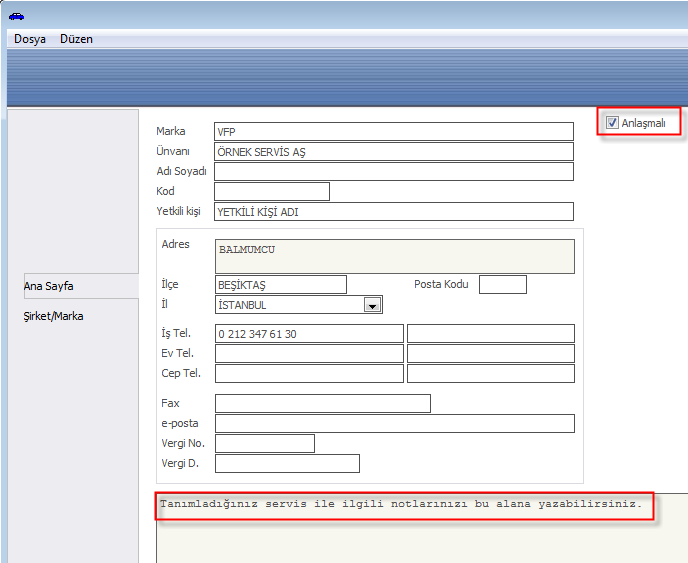Click into the Kod input box
The width and height of the screenshot is (688, 563).
pos(271,192)
